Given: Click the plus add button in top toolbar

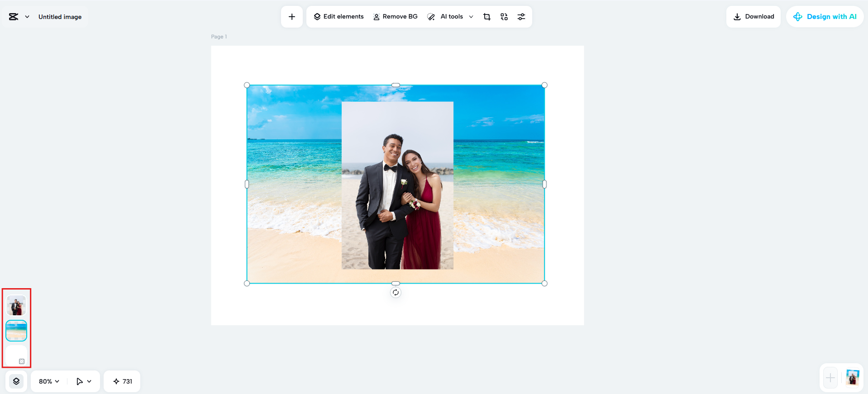Looking at the screenshot, I should [292, 17].
